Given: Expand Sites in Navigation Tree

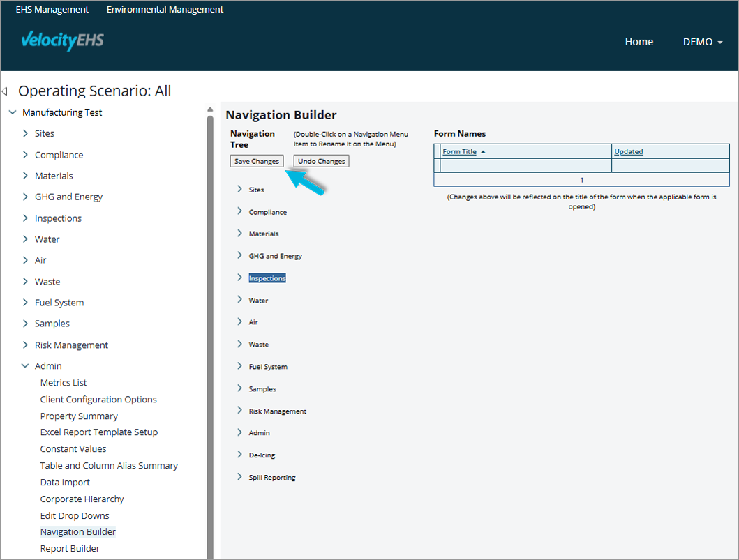Looking at the screenshot, I should coord(239,189).
